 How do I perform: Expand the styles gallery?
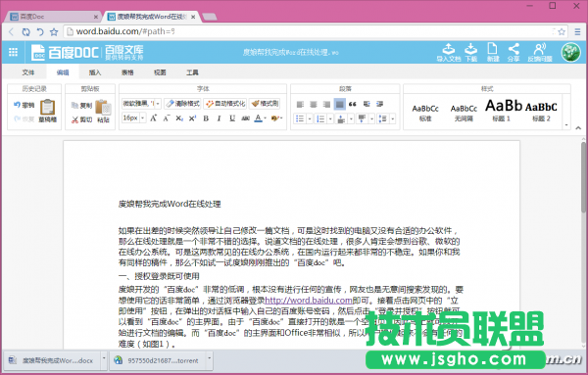pos(566,125)
